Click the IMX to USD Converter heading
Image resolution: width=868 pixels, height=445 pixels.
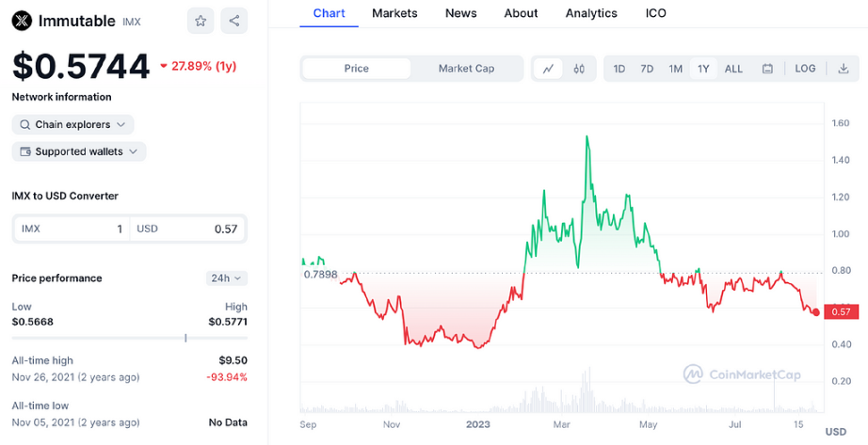click(65, 196)
